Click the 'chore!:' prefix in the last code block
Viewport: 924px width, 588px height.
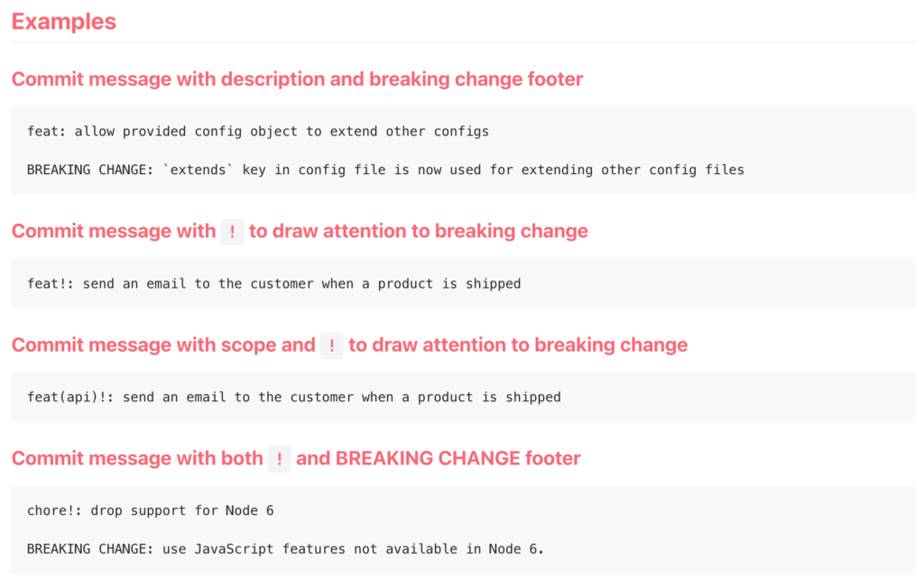click(55, 510)
